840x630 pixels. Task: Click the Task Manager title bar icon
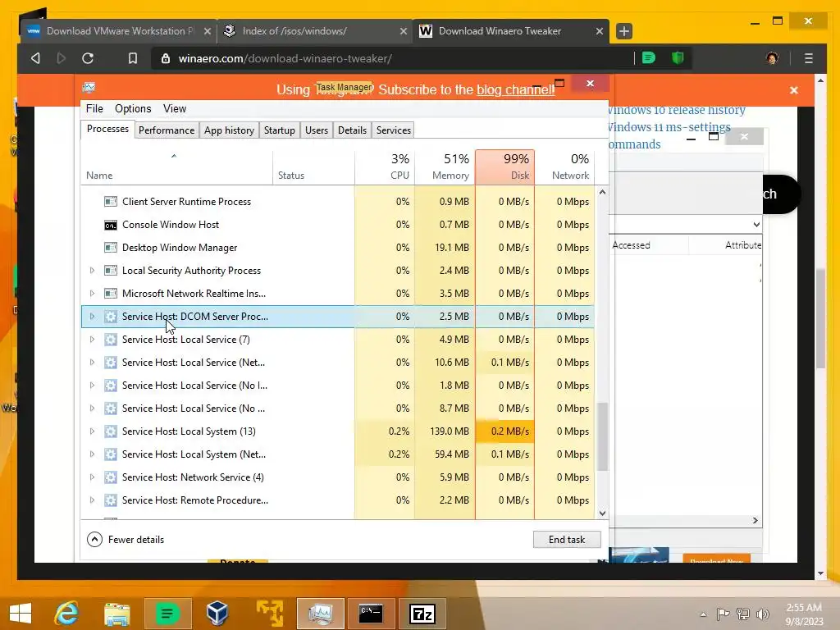pyautogui.click(x=89, y=87)
